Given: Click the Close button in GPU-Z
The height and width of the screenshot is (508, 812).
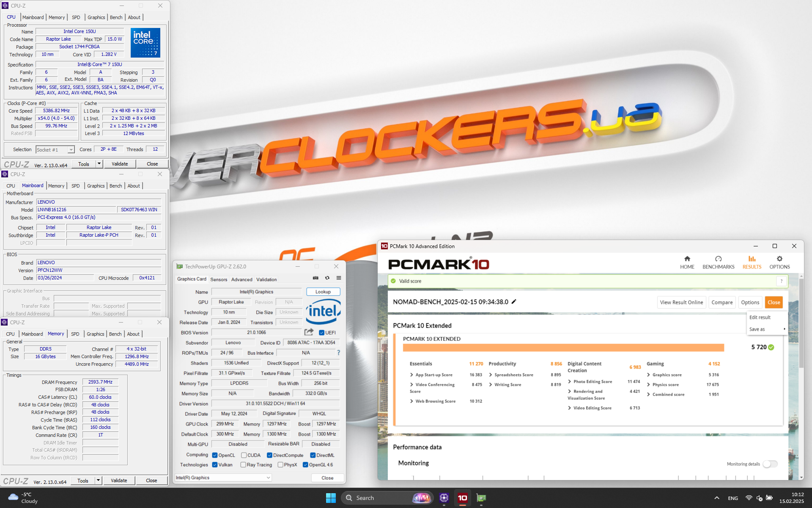Looking at the screenshot, I should pyautogui.click(x=327, y=478).
